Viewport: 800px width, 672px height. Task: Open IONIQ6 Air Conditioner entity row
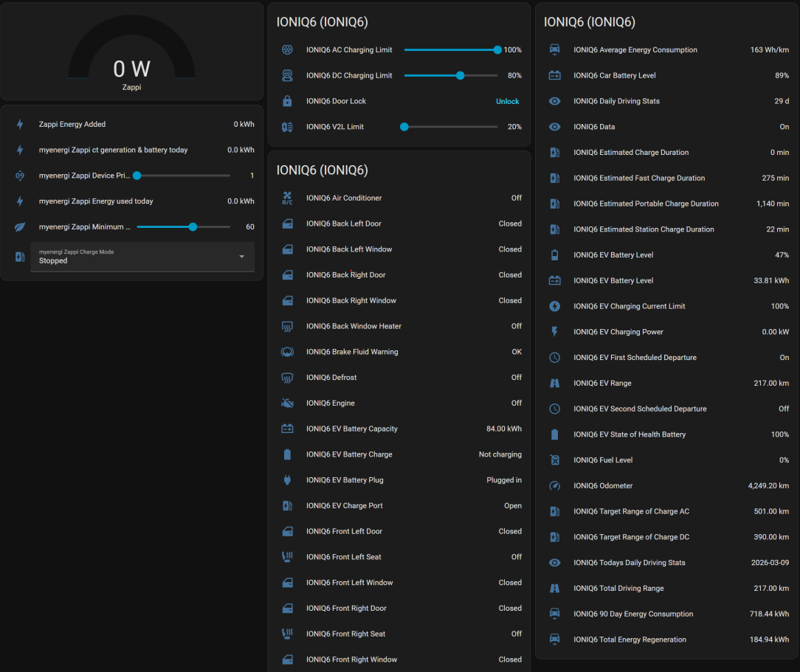coord(401,198)
